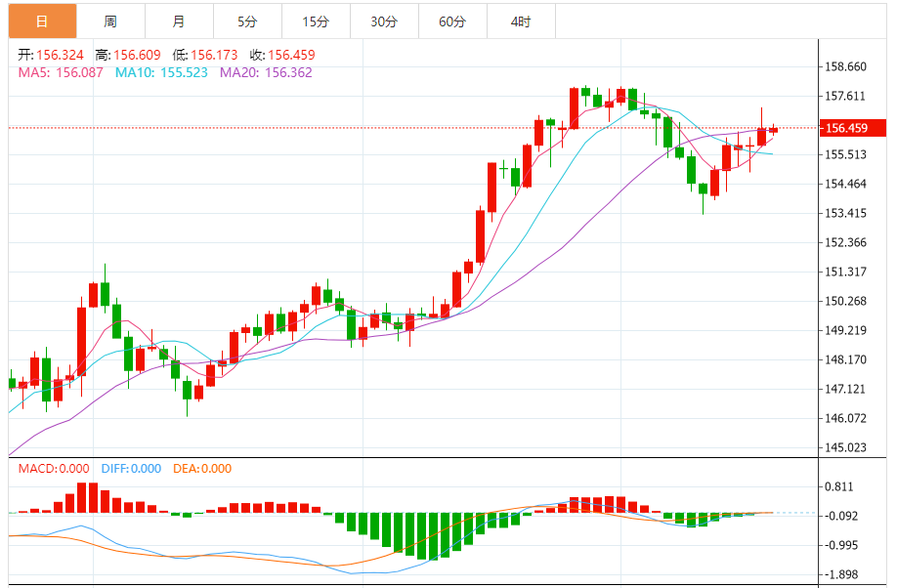Click the -1.898 MACD axis label

pos(841,574)
